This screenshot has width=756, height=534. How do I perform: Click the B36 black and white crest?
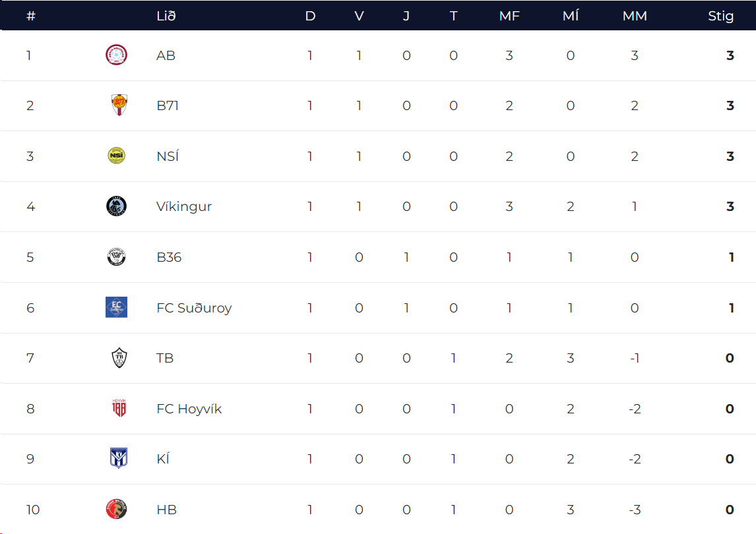pyautogui.click(x=116, y=256)
